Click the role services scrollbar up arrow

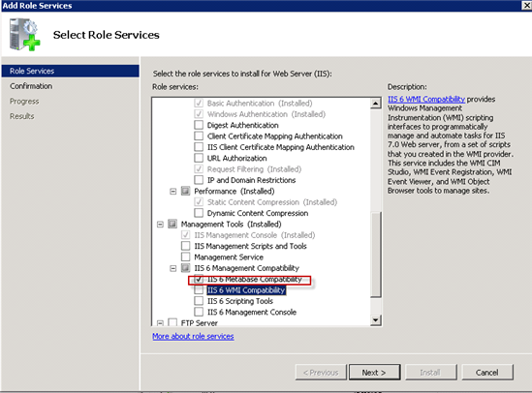click(376, 104)
